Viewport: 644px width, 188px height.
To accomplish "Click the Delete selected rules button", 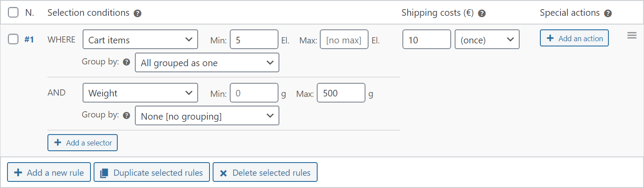I will tap(265, 173).
